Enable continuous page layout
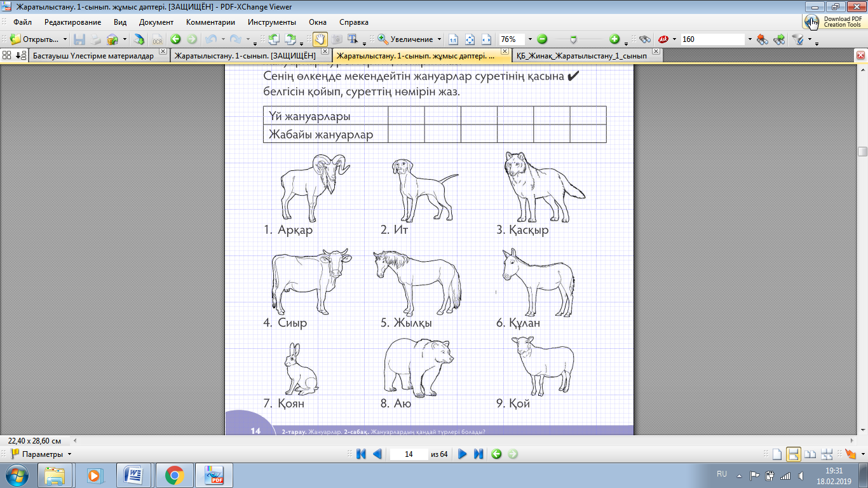Screen dimensions: 868x488 pyautogui.click(x=793, y=454)
